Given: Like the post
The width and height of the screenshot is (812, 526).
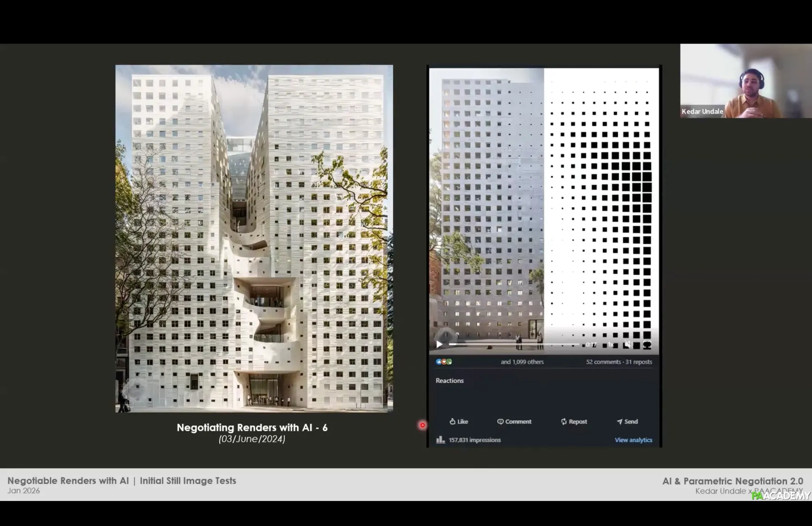Looking at the screenshot, I should click(459, 421).
